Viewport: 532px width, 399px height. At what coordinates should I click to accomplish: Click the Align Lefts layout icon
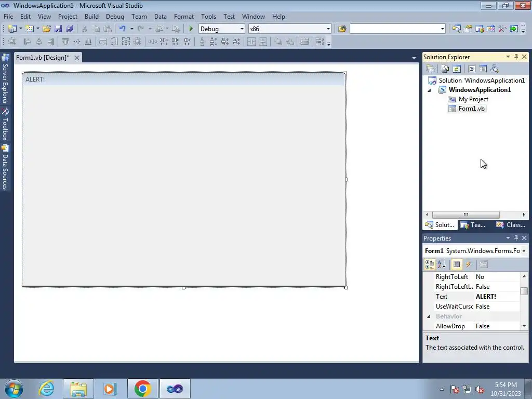coord(28,42)
